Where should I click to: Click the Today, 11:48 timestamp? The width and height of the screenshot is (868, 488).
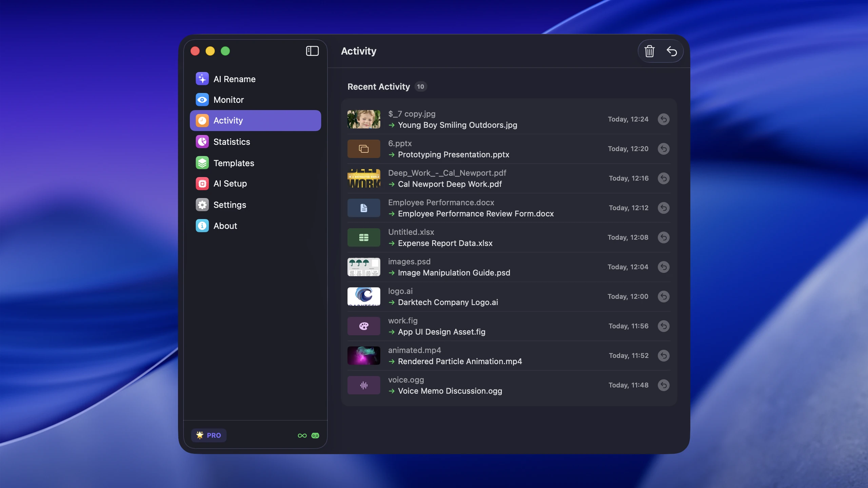628,385
